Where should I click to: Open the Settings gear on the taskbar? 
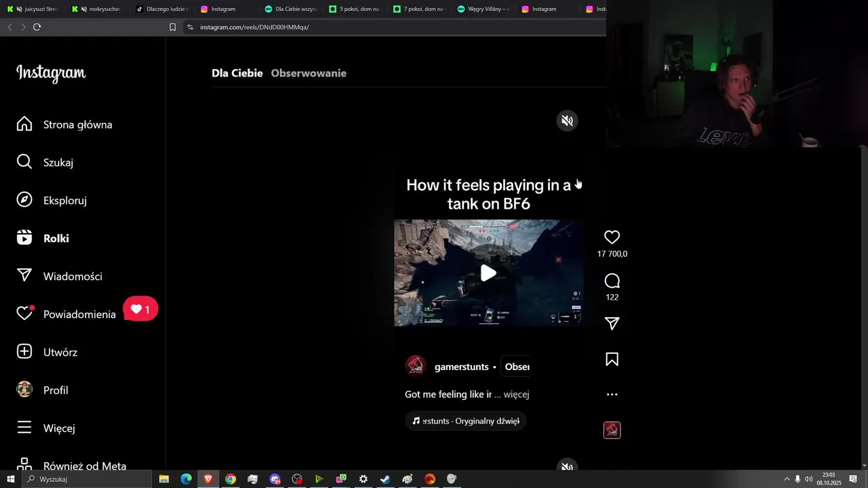tap(363, 479)
